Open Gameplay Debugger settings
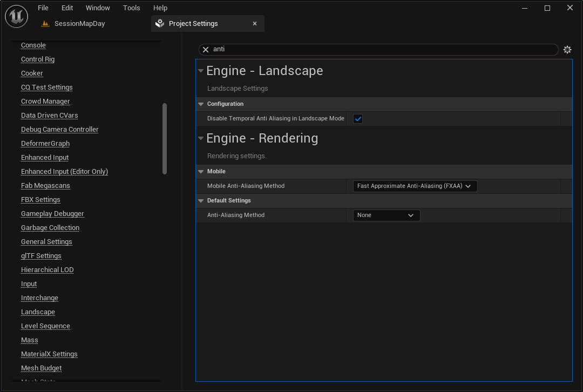Viewport: 583px width, 392px height. [x=52, y=213]
